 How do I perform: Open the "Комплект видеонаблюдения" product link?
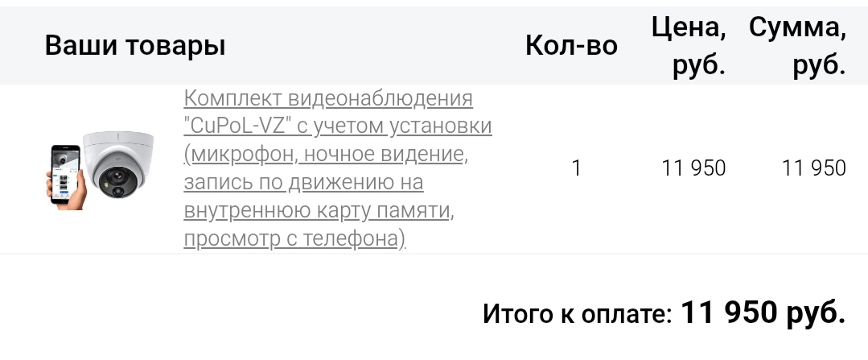coord(328,98)
